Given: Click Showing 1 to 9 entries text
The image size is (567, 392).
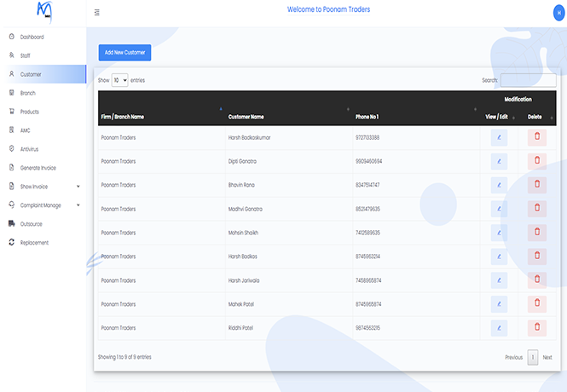Looking at the screenshot, I should point(124,357).
